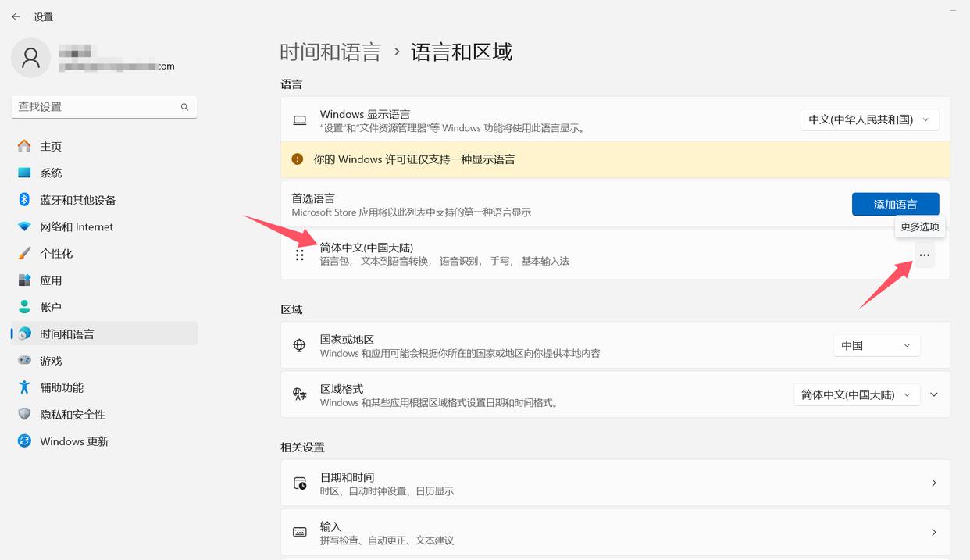The image size is (970, 560).
Task: Click the Windows 更新 sync icon
Action: click(24, 441)
